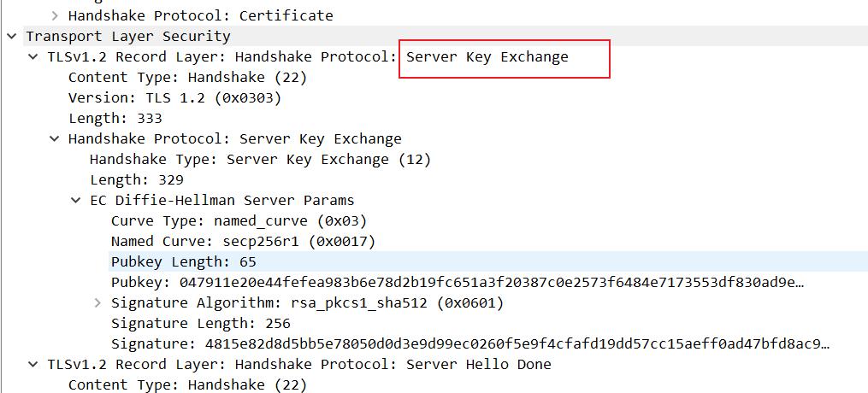Click the highlighted Pubkey Length: 65 row

point(183,261)
